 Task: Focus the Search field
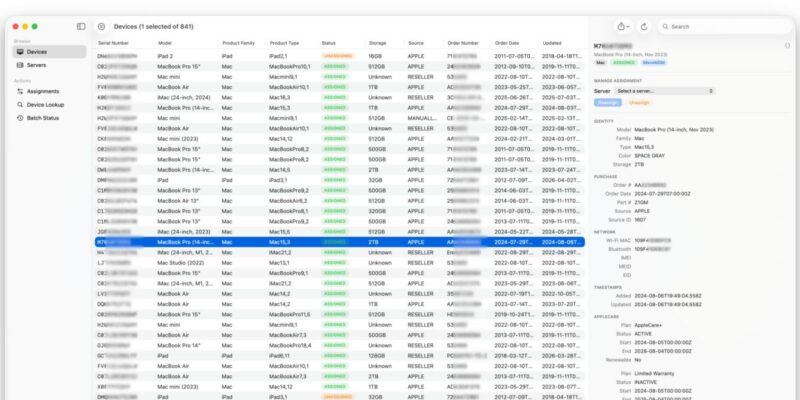click(725, 27)
